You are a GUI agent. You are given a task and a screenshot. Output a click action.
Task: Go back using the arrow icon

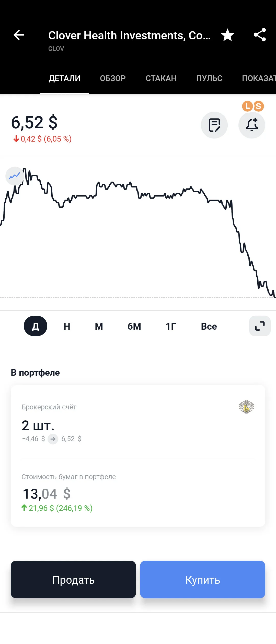[x=19, y=35]
